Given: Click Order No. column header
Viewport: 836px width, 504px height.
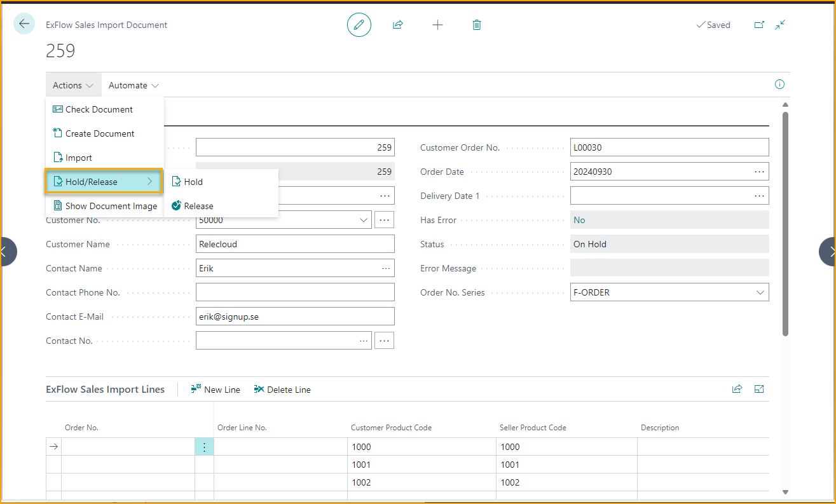Looking at the screenshot, I should [x=81, y=428].
